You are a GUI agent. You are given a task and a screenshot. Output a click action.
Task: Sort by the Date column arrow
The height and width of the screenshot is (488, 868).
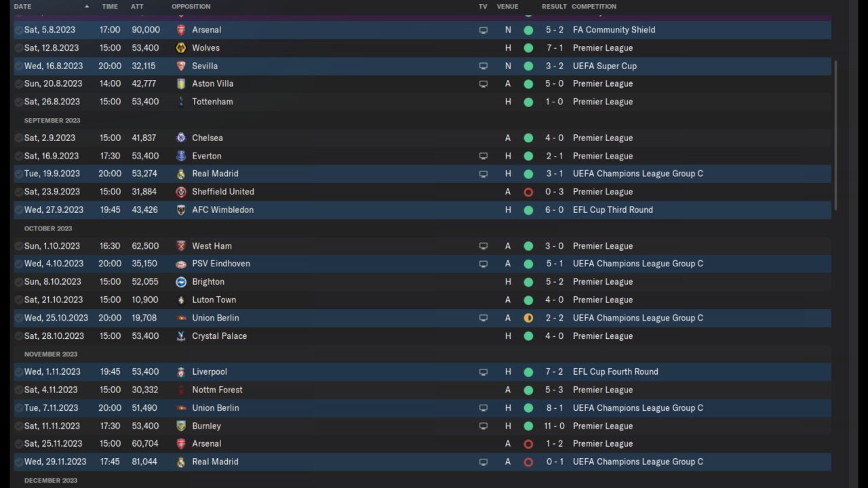(87, 6)
